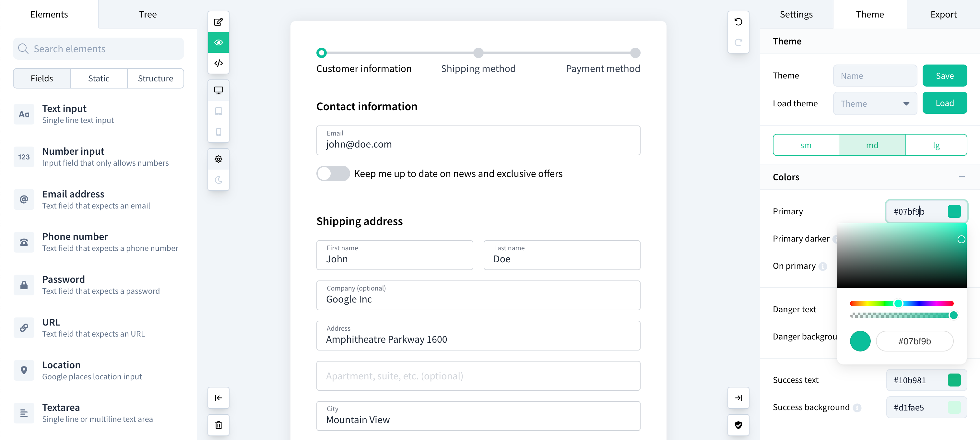Screen dimensions: 980x440
Task: Switch preview to tablet view
Action: point(218,111)
